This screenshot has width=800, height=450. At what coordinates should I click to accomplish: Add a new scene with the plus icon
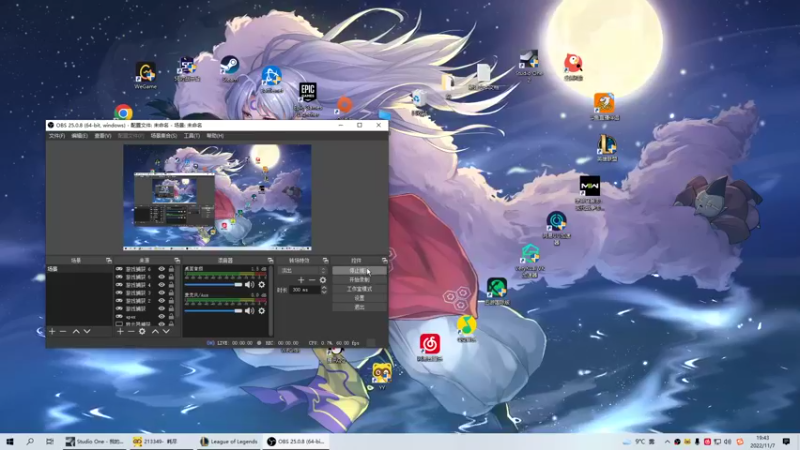[x=52, y=332]
